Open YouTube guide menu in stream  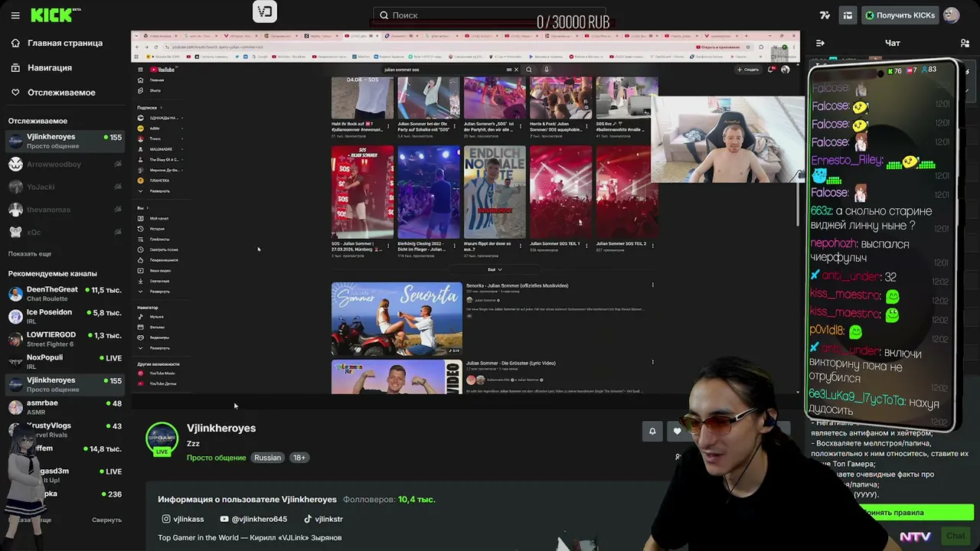[x=140, y=70]
